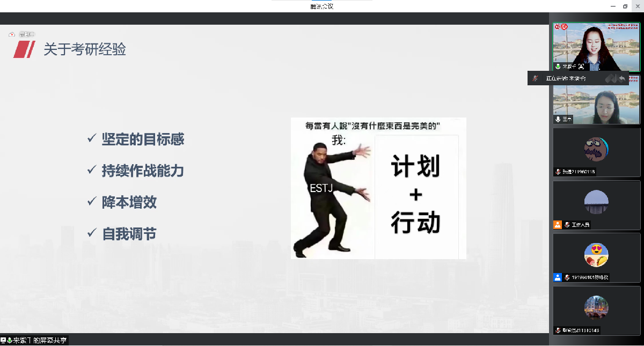Image resolution: width=644 pixels, height=346 pixels.
Task: Click the white microphone icon on second video
Action: coord(558,119)
